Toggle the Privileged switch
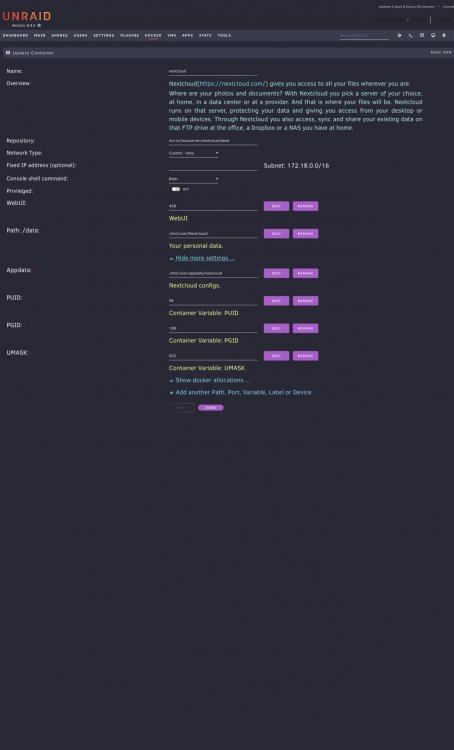Screen dimensions: 454x750 [176, 189]
